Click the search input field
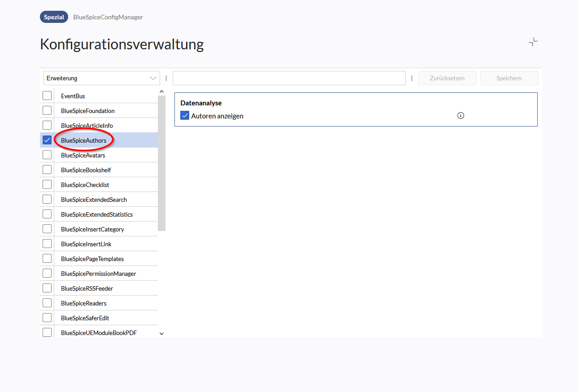578x392 pixels. pos(289,78)
